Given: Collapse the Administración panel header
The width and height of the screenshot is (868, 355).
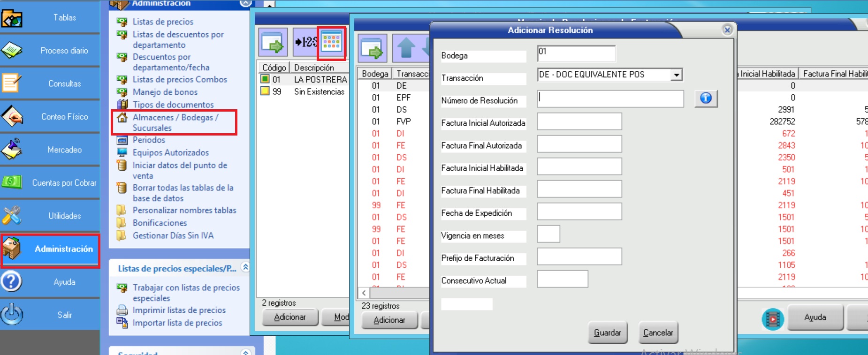Looking at the screenshot, I should click(x=245, y=3).
